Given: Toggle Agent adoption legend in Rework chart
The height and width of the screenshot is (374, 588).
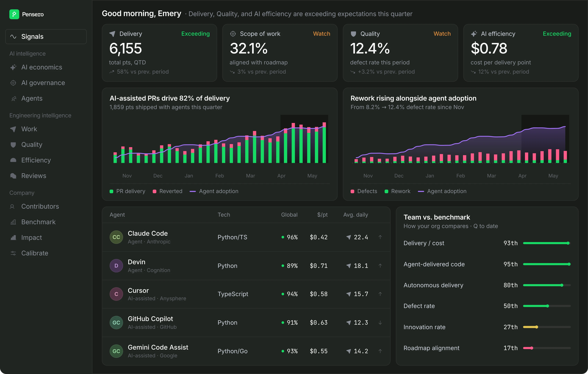Looking at the screenshot, I should tap(442, 191).
